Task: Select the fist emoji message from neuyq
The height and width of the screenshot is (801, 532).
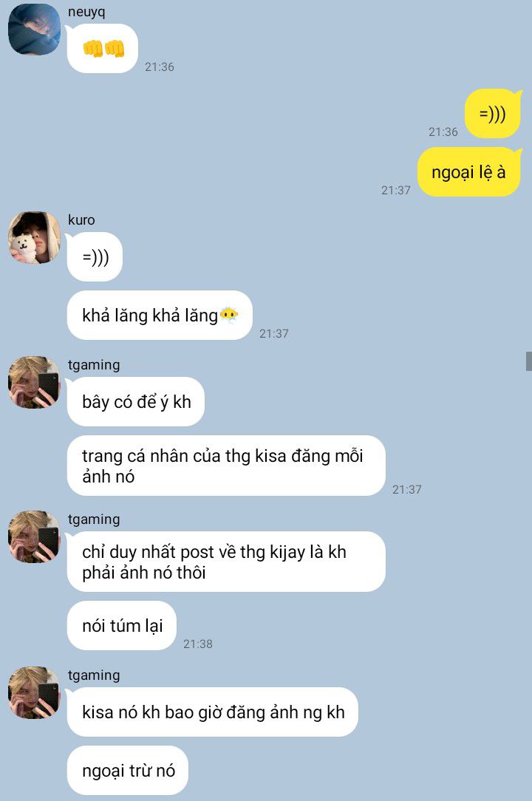Action: [x=103, y=49]
